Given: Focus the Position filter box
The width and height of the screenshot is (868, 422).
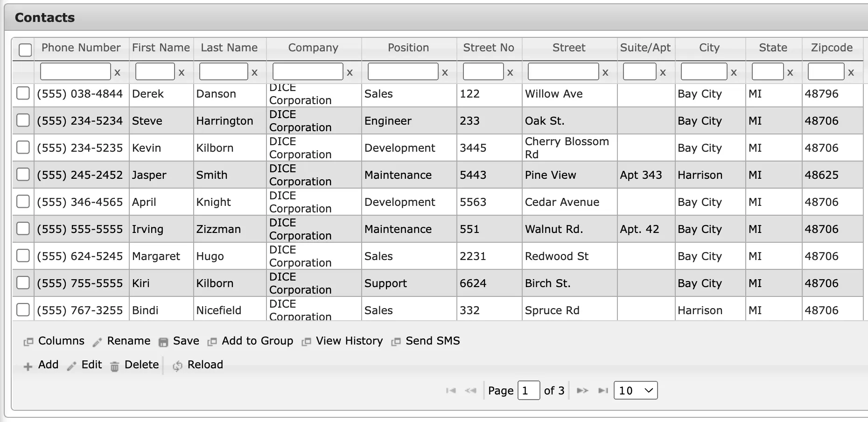Looking at the screenshot, I should pyautogui.click(x=403, y=71).
